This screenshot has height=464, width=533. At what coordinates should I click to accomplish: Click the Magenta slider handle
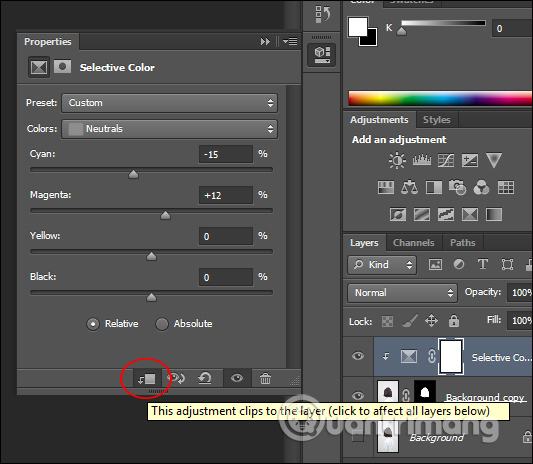[x=165, y=216]
